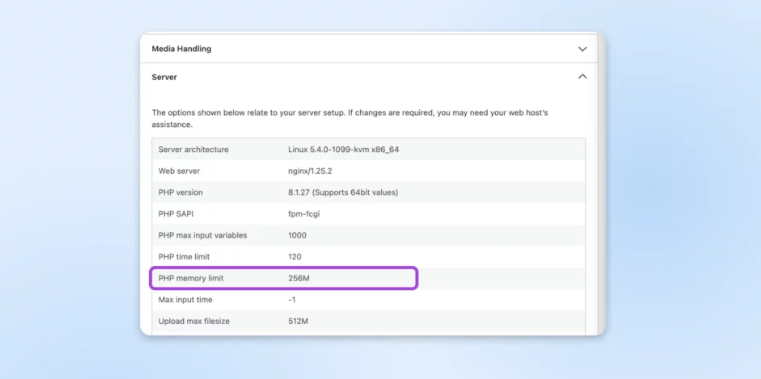Click the server setup description paragraph
Screen dimensions: 761x379
350,118
